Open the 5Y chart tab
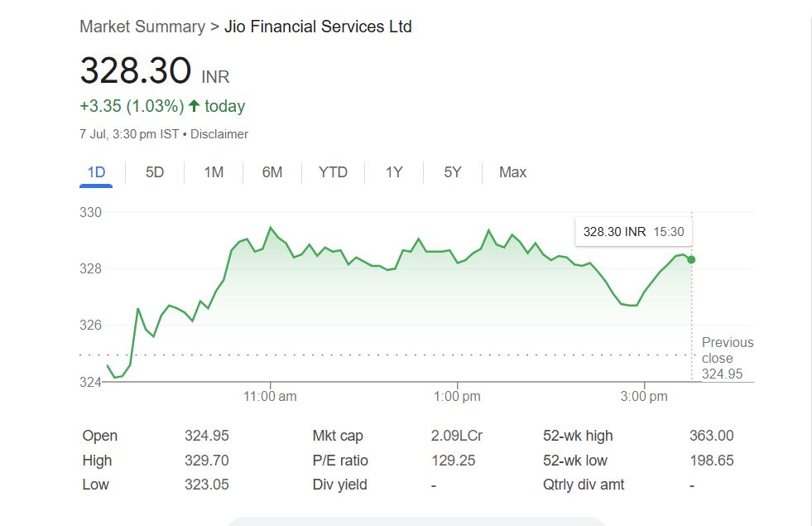The height and width of the screenshot is (526, 812). tap(452, 172)
